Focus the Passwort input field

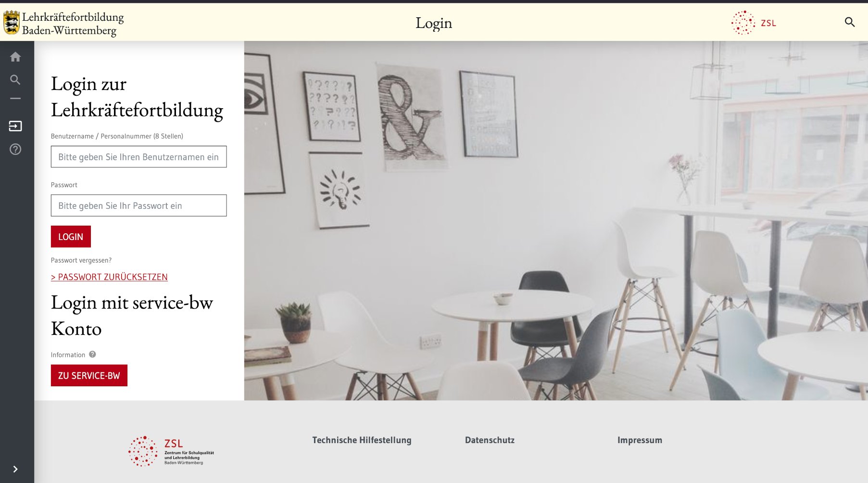pyautogui.click(x=138, y=205)
